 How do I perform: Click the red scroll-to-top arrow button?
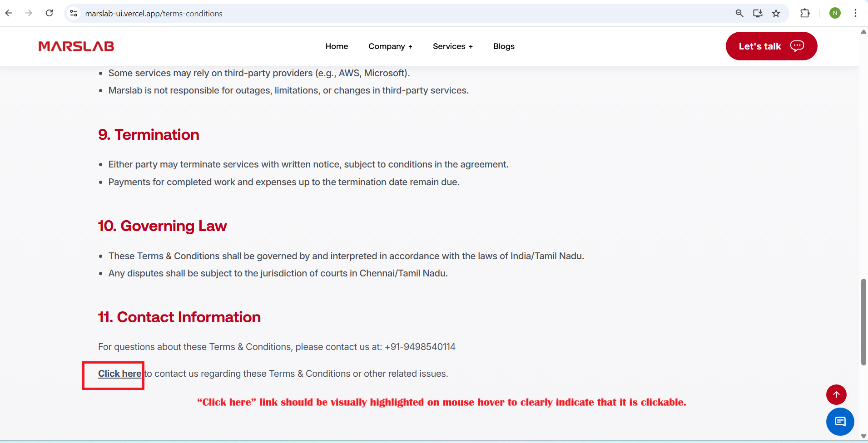point(836,394)
